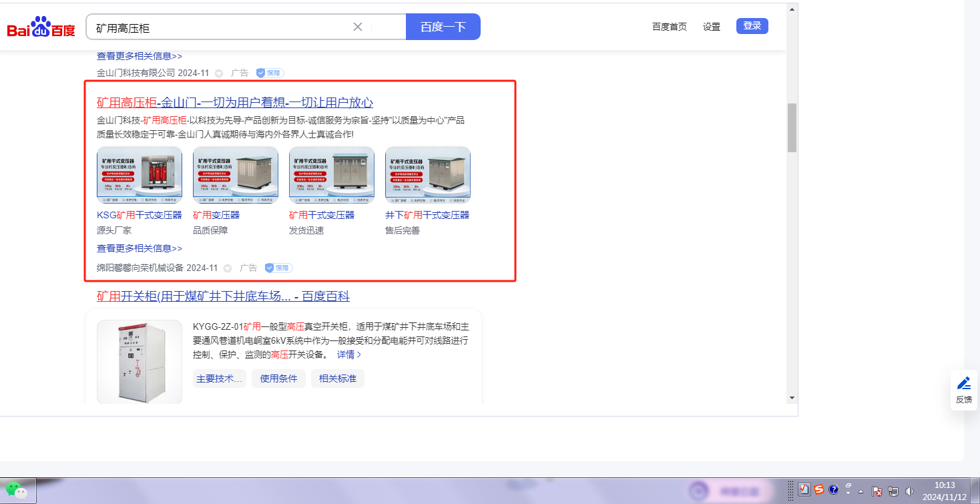Open the KYGG switch cabinet thumbnail
The image size is (980, 504).
click(140, 362)
